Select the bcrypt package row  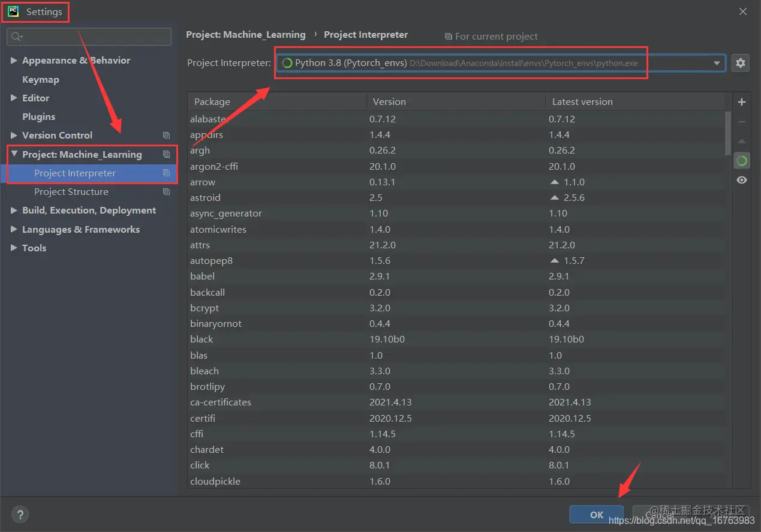pyautogui.click(x=456, y=308)
